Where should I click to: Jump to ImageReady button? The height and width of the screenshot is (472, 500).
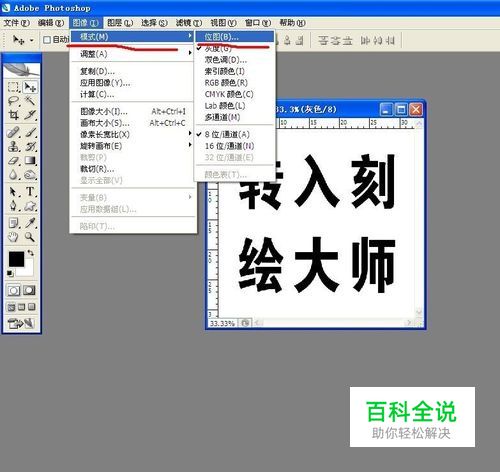pyautogui.click(x=21, y=323)
